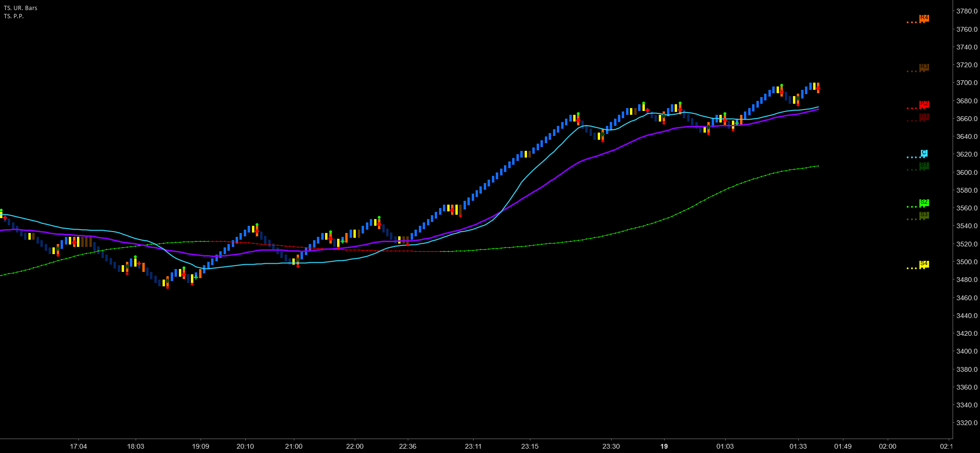Select the bright red R2 pivot label
The width and height of the screenshot is (980, 453).
(924, 105)
